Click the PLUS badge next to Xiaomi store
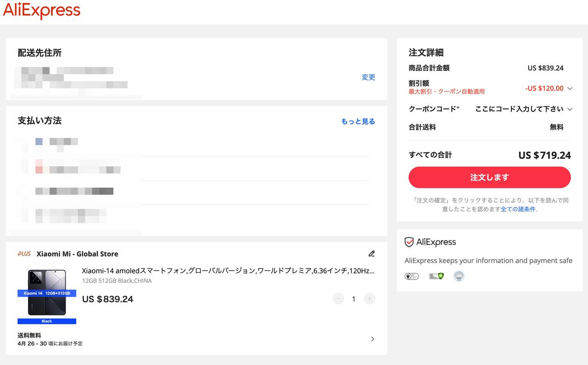The image size is (588, 365). pyautogui.click(x=24, y=254)
